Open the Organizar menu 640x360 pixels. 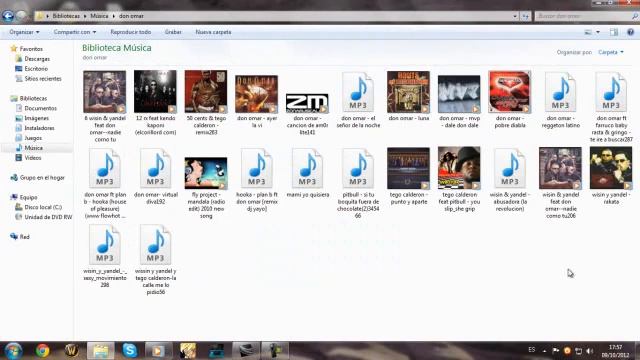(24, 32)
